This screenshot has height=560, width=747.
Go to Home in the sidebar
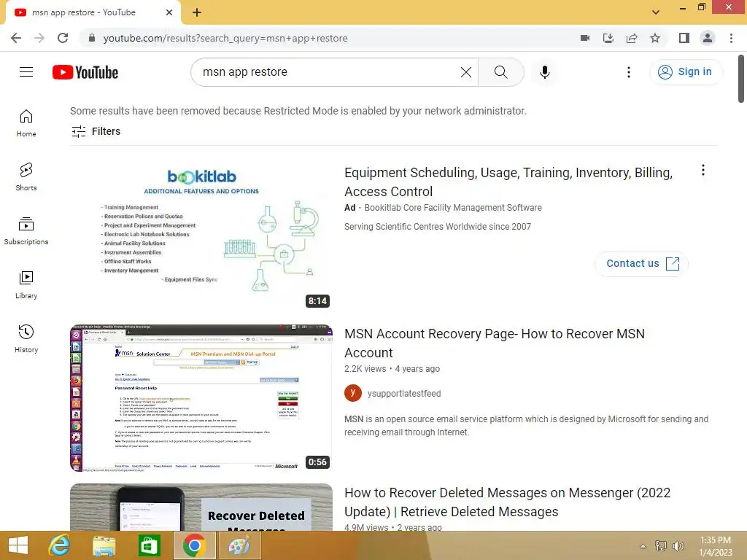[x=26, y=123]
